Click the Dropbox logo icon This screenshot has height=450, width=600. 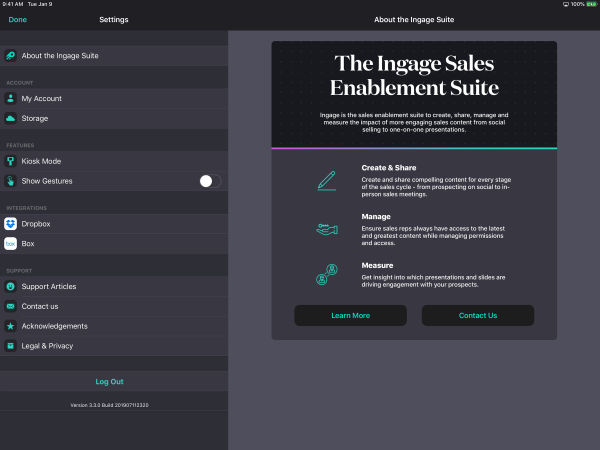coord(10,224)
